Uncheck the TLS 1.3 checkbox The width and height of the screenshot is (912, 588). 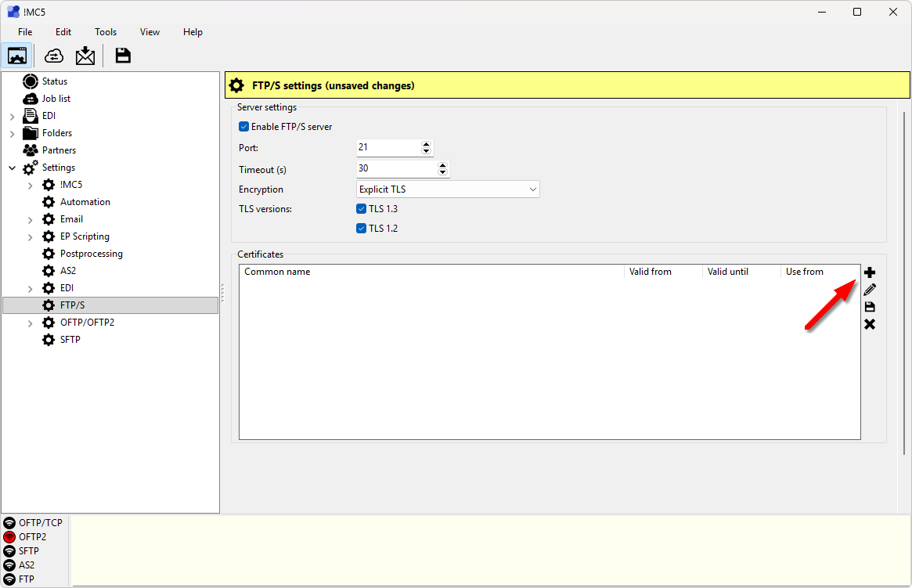[x=361, y=209]
